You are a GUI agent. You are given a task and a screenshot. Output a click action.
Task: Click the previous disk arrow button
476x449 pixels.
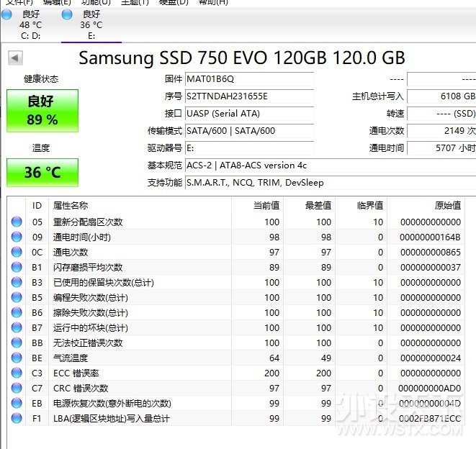[15, 58]
